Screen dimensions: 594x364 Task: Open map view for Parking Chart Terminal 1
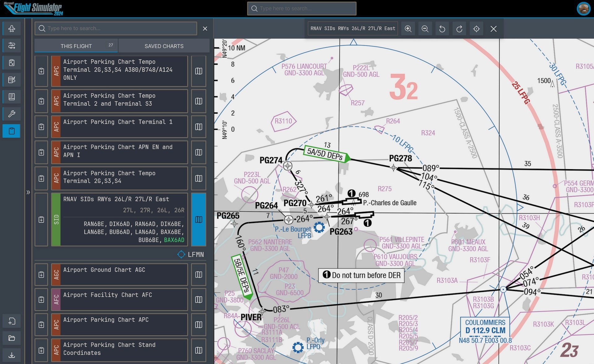tap(199, 127)
